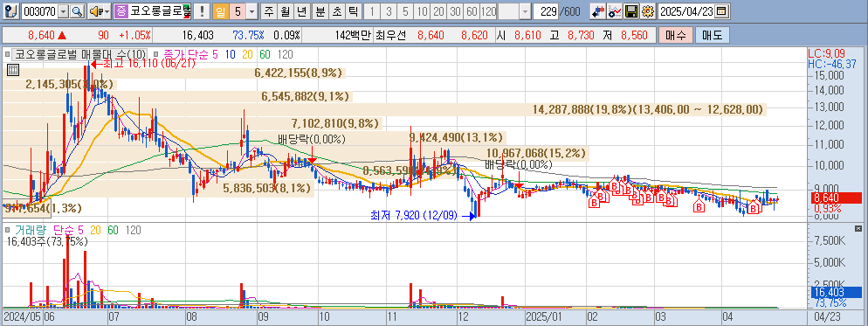The height and width of the screenshot is (326, 868).
Task: Select weekly 주 chart period
Action: coord(268,11)
